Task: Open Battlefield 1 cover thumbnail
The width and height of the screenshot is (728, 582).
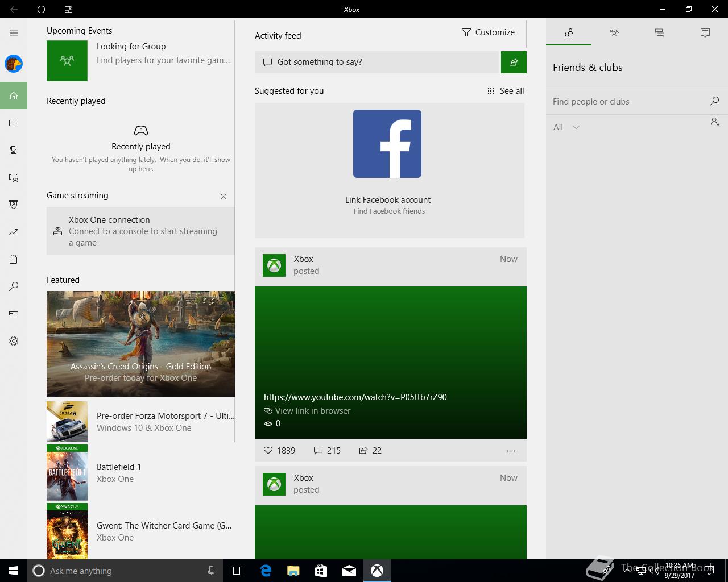Action: point(67,473)
